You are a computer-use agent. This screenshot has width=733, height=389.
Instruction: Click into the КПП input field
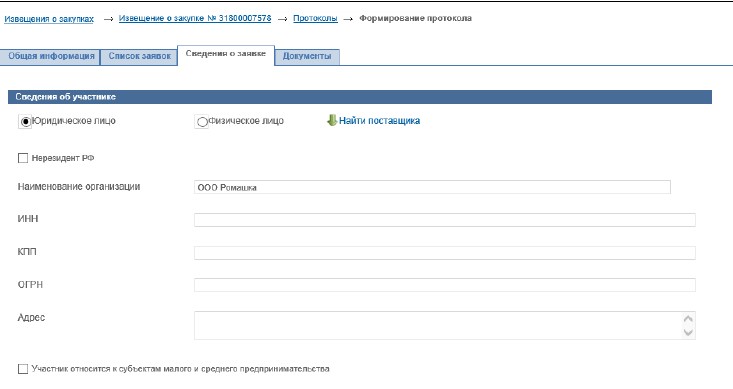tap(445, 253)
